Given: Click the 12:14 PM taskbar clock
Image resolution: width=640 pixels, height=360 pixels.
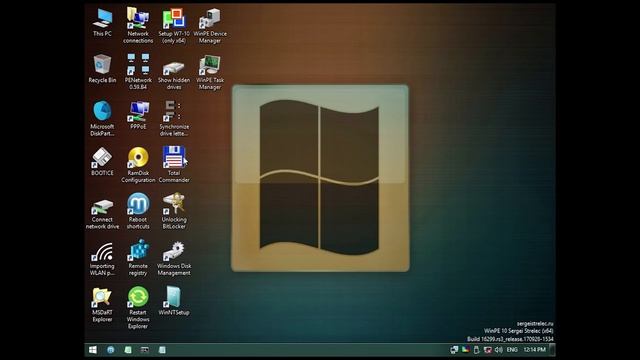Looking at the screenshot, I should [535, 350].
